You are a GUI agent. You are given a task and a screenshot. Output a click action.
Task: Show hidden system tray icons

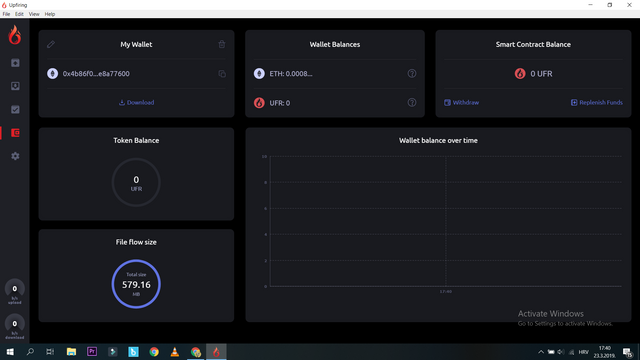(x=541, y=352)
